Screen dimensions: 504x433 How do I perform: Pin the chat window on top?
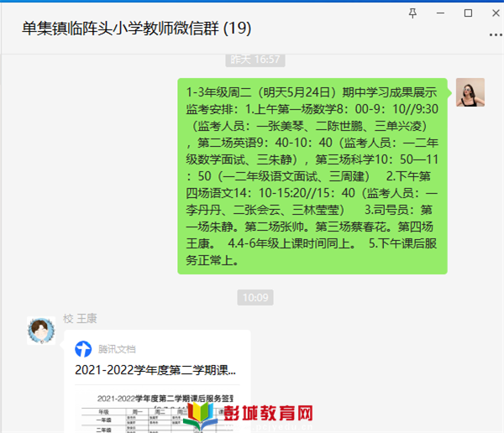[x=412, y=13]
